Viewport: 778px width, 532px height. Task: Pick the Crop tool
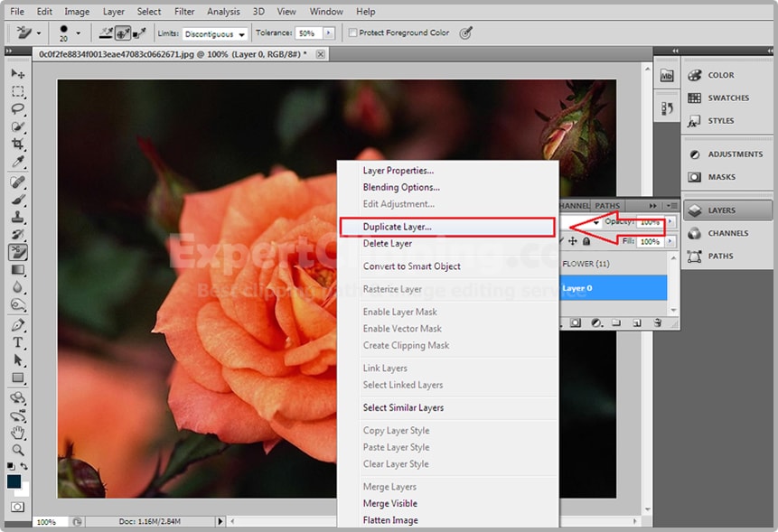pos(18,145)
